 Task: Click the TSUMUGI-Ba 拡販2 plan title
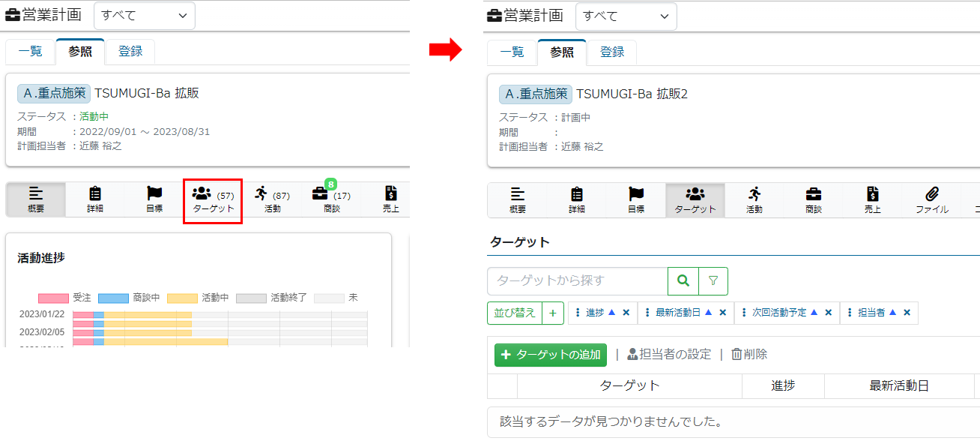pyautogui.click(x=632, y=94)
